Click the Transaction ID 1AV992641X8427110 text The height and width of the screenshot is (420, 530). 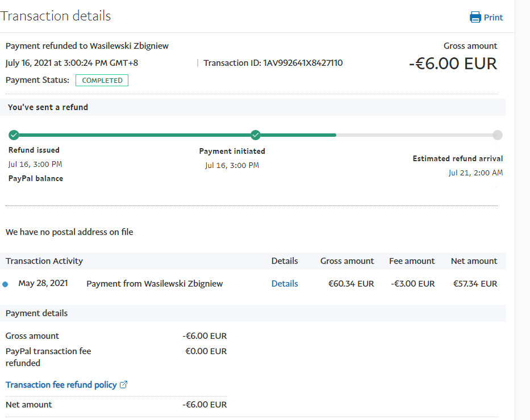(273, 63)
